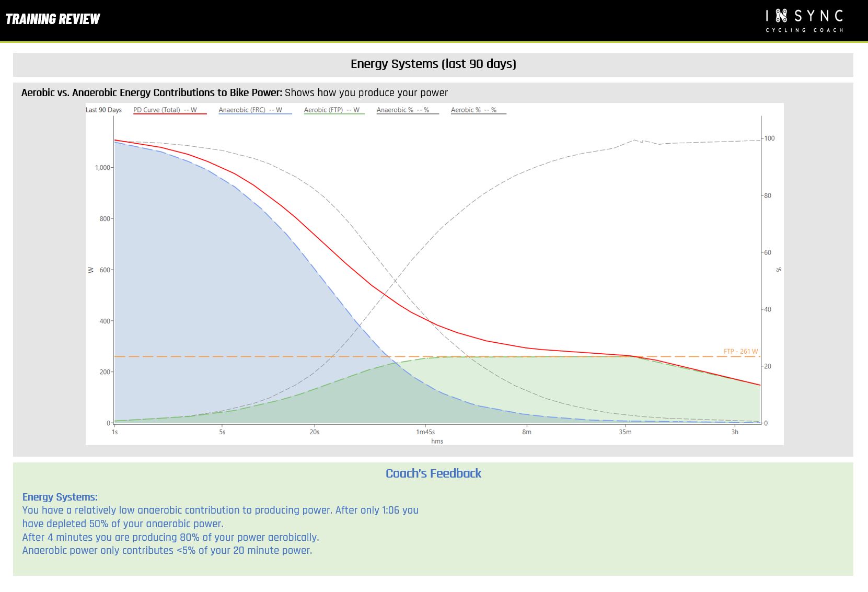Viewport: 868px width, 592px height.
Task: Click the 80 value on the percent axis
Action: (x=768, y=196)
